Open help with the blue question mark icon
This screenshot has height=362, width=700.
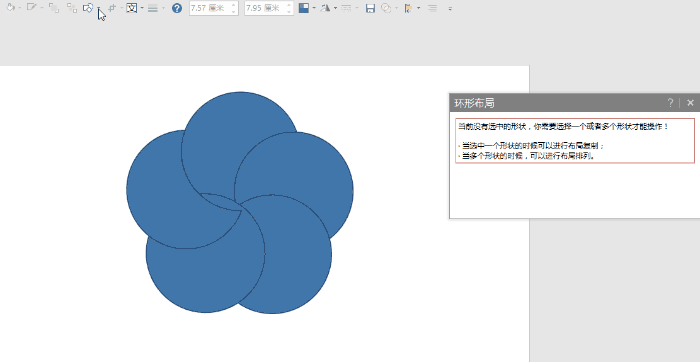[x=177, y=8]
